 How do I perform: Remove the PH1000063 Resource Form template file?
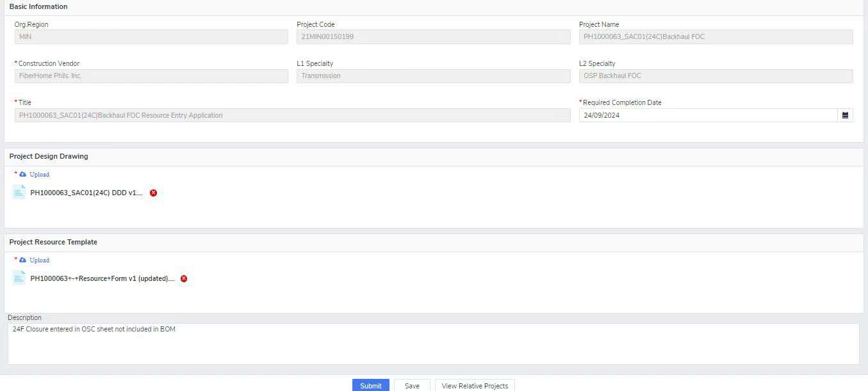(x=184, y=278)
